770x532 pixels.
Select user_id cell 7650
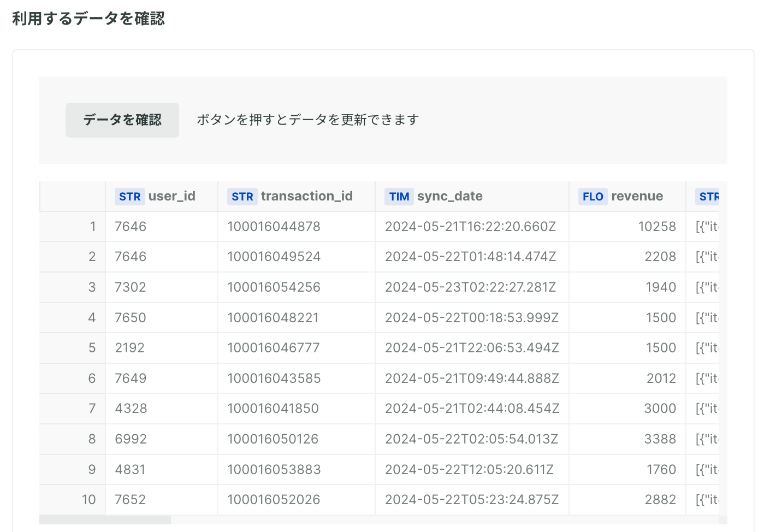point(162,318)
